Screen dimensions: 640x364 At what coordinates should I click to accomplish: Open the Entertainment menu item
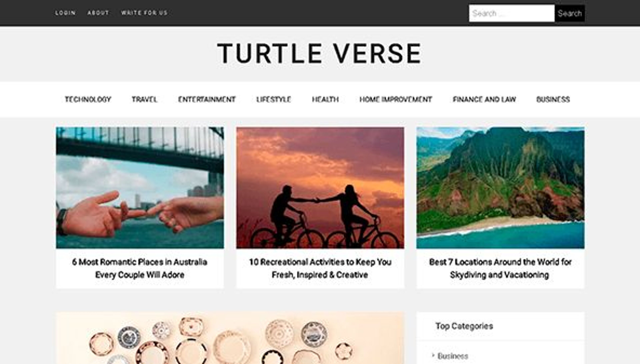pyautogui.click(x=207, y=100)
